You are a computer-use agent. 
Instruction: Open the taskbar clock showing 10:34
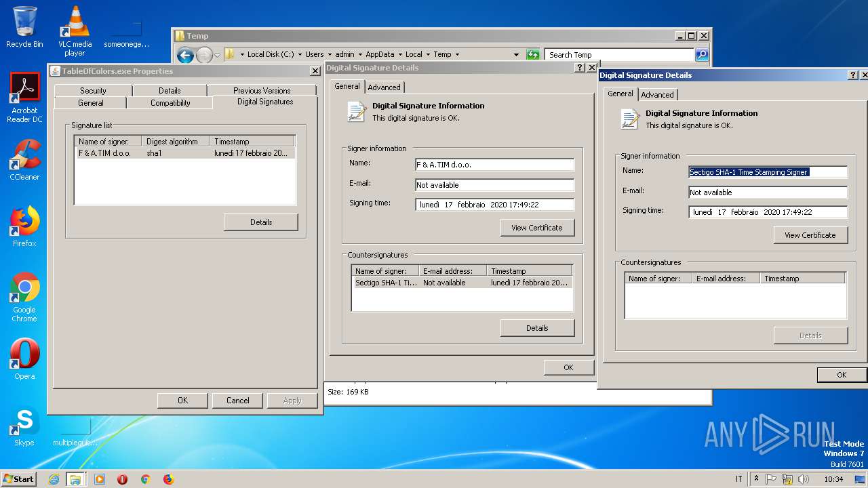(x=833, y=479)
